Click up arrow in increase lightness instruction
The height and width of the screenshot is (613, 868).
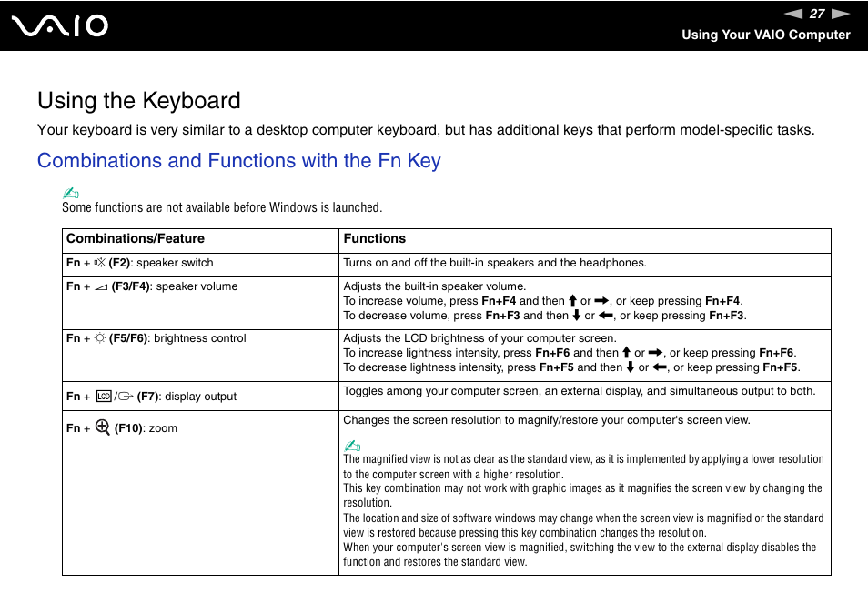coord(627,352)
